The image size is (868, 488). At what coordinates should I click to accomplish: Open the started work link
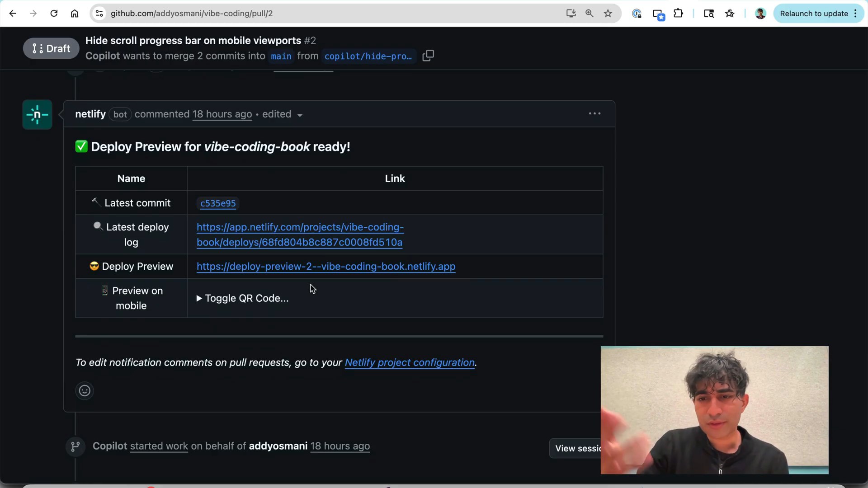[x=159, y=446]
